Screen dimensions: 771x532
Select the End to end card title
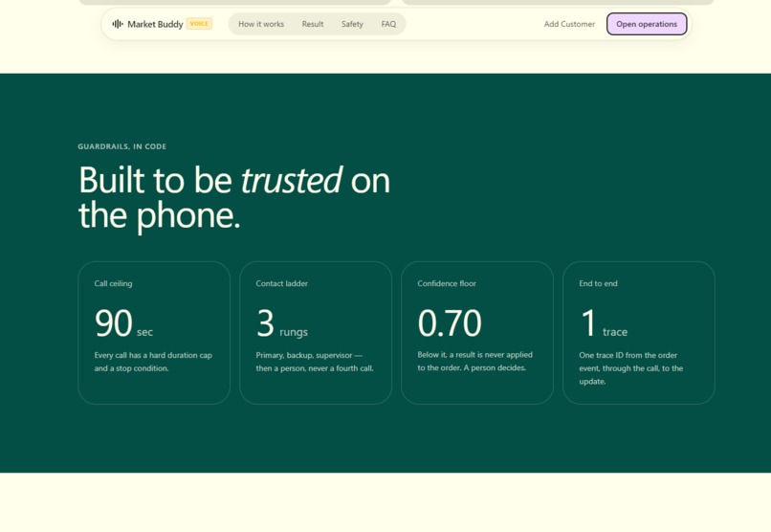(x=598, y=283)
